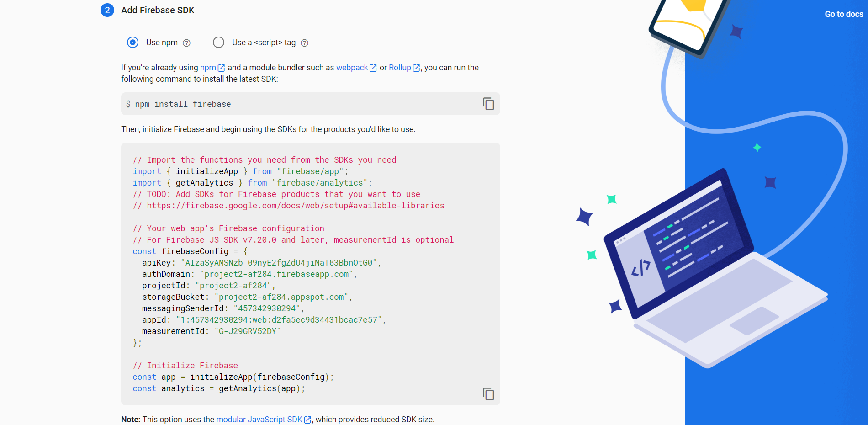868x425 pixels.
Task: Select the Use npm radio button
Action: (132, 42)
